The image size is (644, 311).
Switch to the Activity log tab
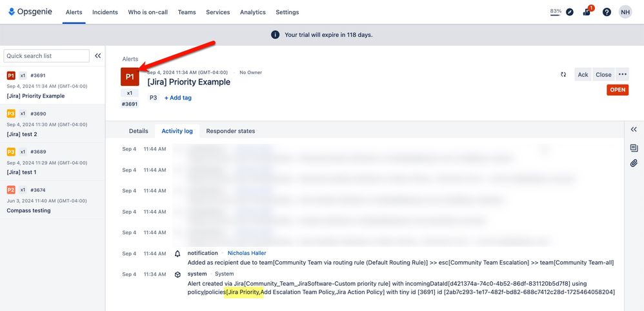[x=177, y=131]
